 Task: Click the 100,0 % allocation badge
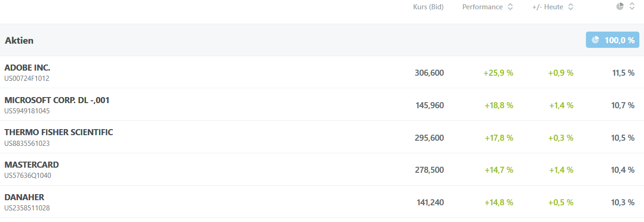pyautogui.click(x=612, y=40)
